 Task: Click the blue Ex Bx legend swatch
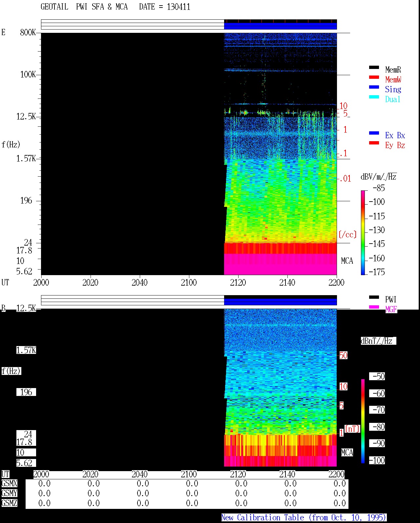[x=374, y=133]
